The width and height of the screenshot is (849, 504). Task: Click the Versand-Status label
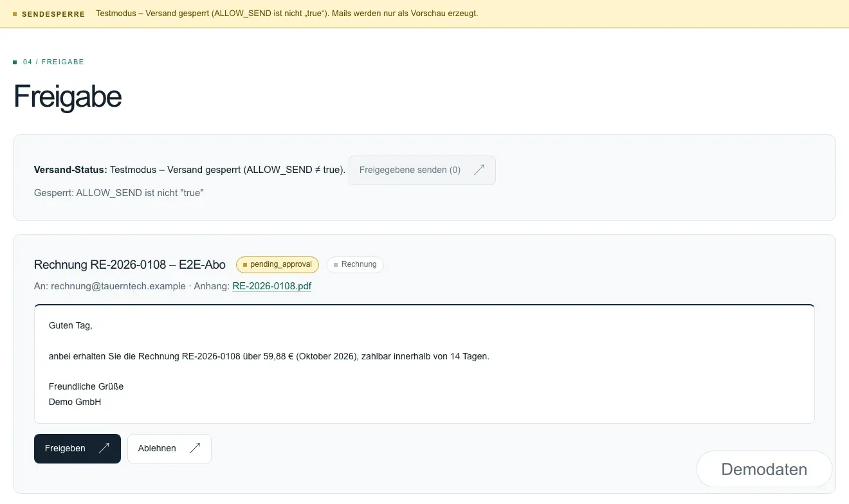71,170
